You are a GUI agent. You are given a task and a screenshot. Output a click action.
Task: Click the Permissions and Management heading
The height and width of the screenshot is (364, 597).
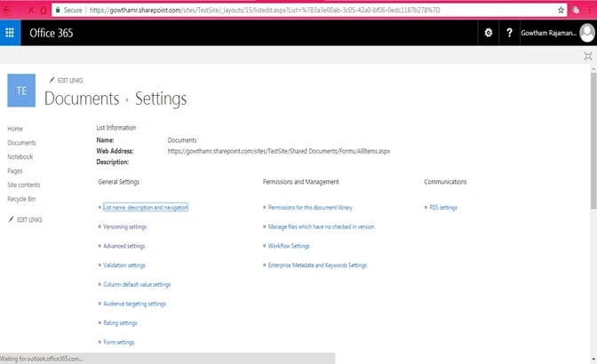[x=301, y=182]
